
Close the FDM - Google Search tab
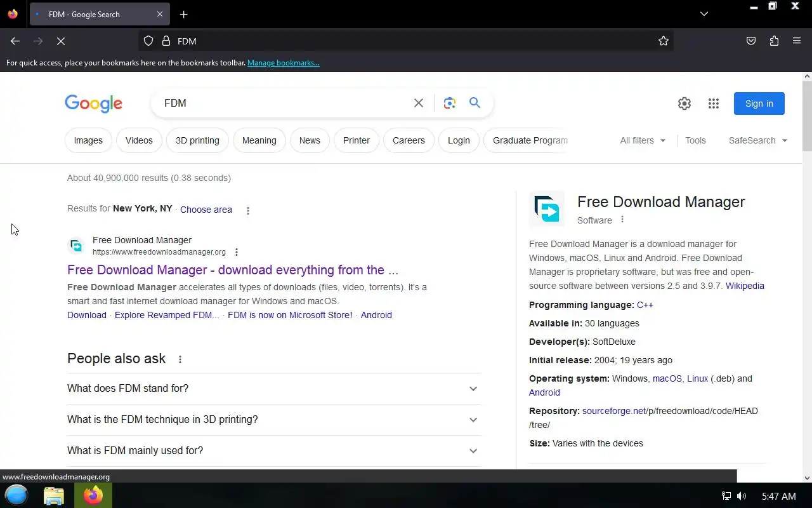[160, 14]
